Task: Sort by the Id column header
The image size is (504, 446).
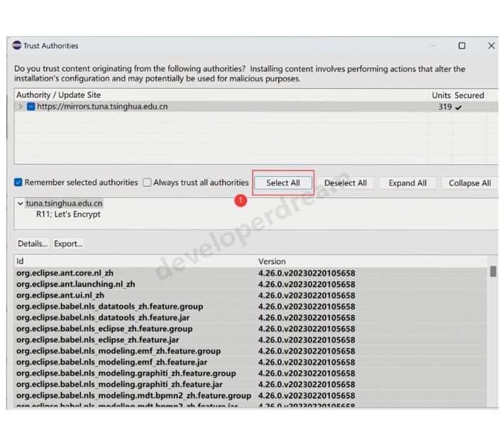Action: point(135,261)
